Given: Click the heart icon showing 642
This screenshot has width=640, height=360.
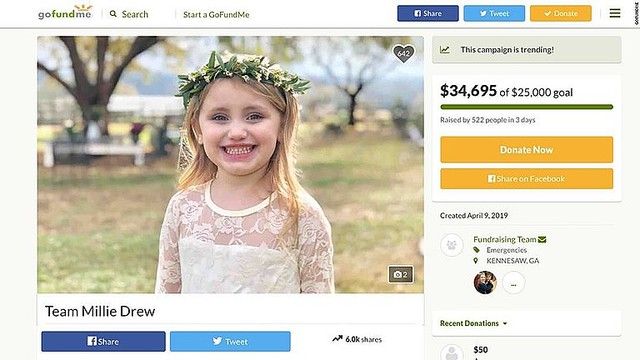Looking at the screenshot, I should point(403,53).
